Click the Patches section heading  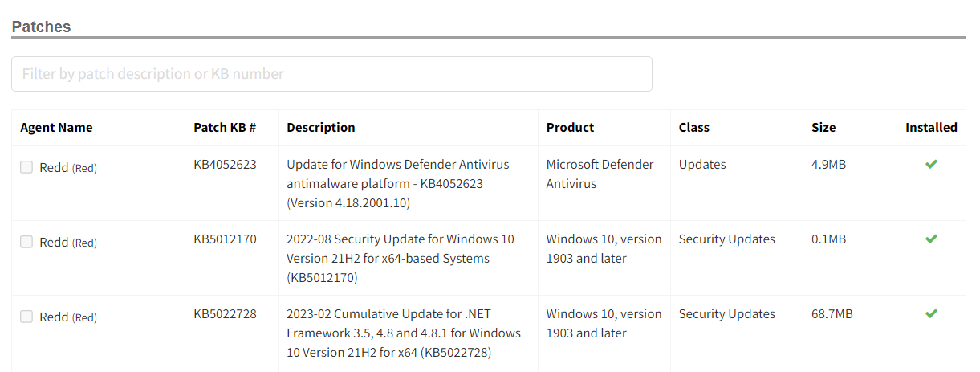tap(41, 27)
